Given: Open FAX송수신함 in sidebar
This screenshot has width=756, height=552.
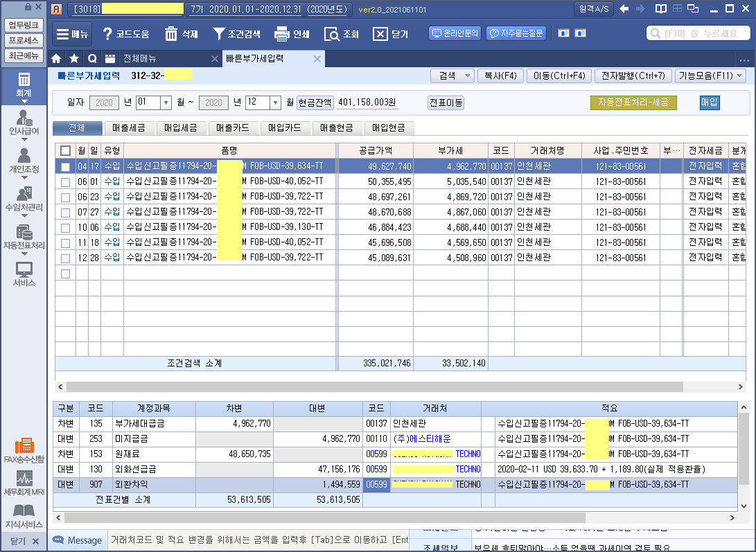Looking at the screenshot, I should (x=24, y=450).
